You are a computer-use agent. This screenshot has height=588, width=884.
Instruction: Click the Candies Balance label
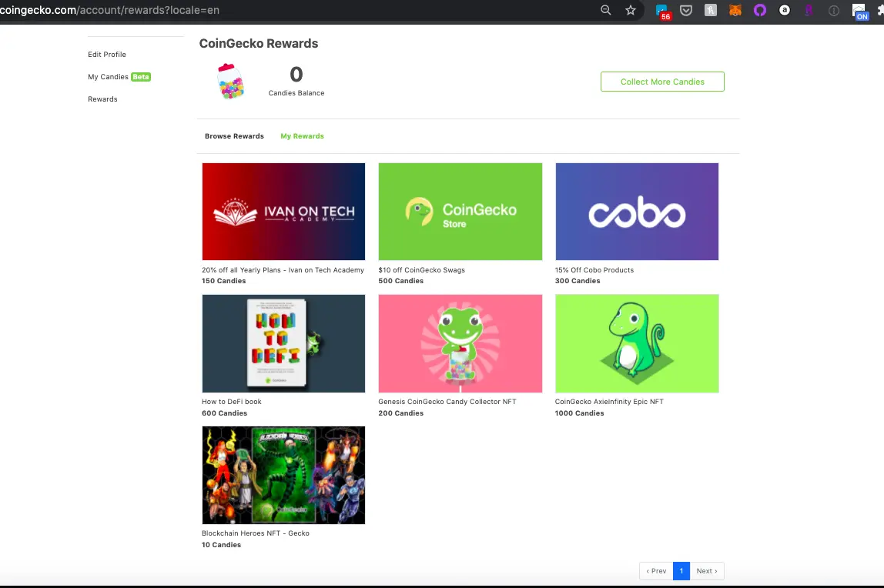(x=296, y=93)
